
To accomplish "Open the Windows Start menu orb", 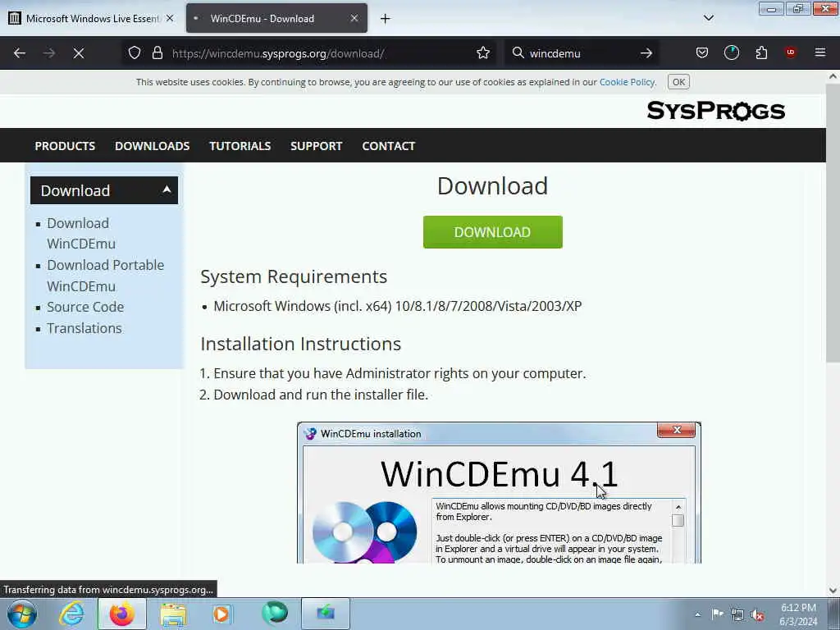I will [22, 614].
